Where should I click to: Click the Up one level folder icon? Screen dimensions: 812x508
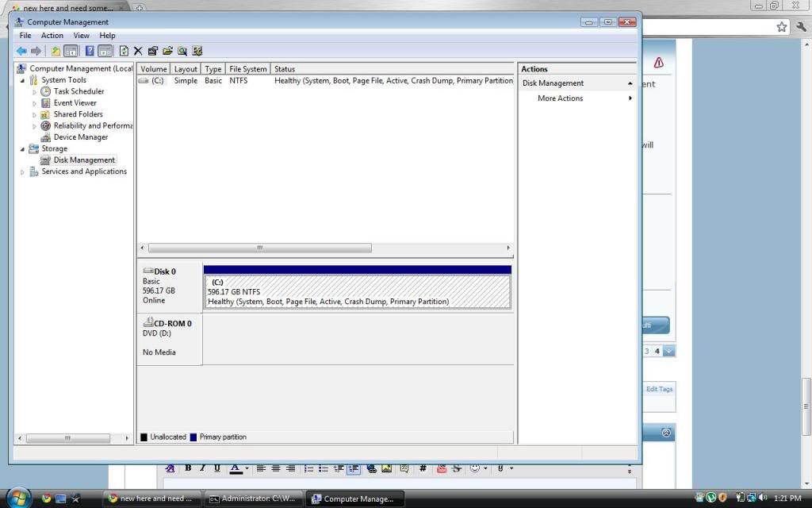click(x=56, y=51)
